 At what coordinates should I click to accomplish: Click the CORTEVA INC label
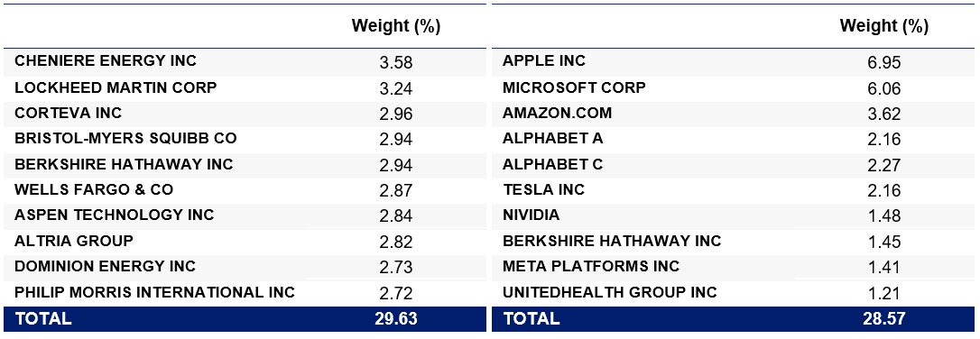pyautogui.click(x=68, y=113)
